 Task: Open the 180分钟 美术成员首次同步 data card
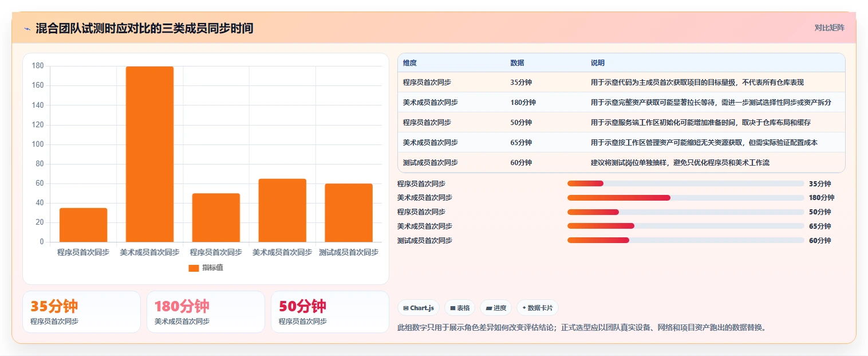[x=206, y=312]
